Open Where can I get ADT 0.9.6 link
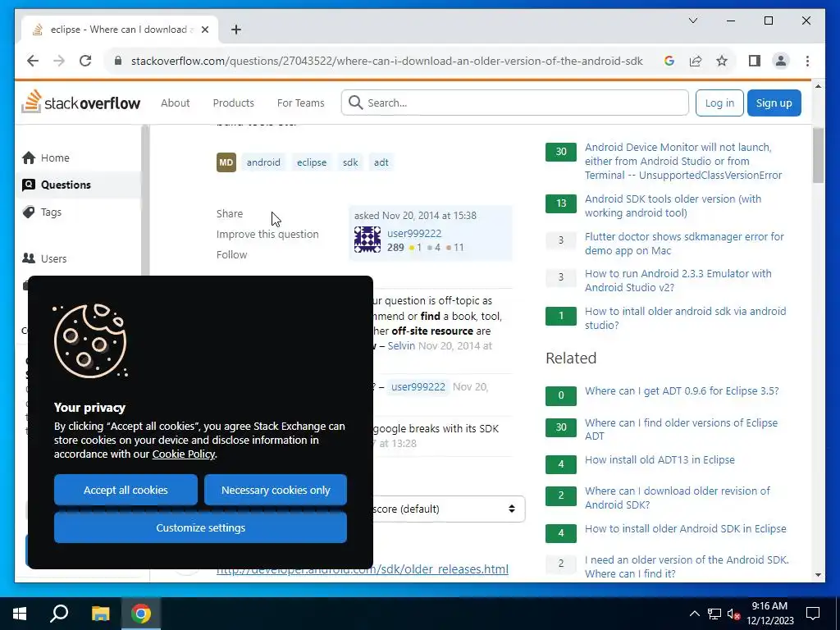Image resolution: width=840 pixels, height=630 pixels. [x=682, y=390]
